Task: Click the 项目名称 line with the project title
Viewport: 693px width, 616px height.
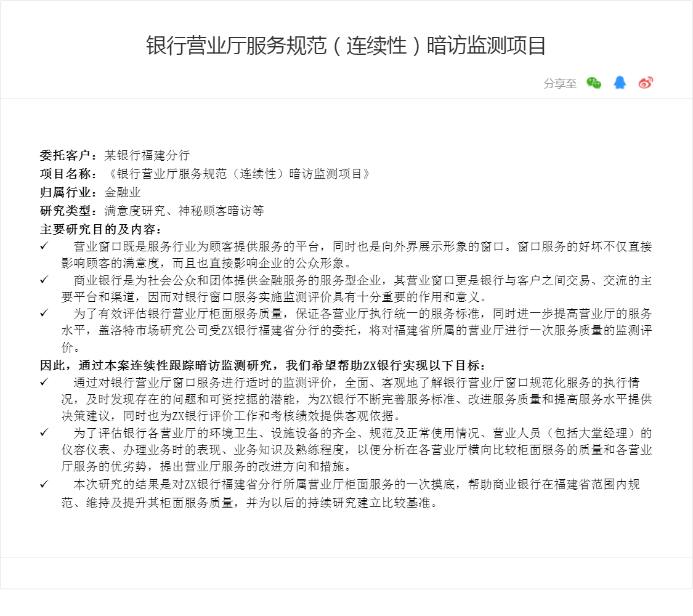Action: tap(205, 174)
